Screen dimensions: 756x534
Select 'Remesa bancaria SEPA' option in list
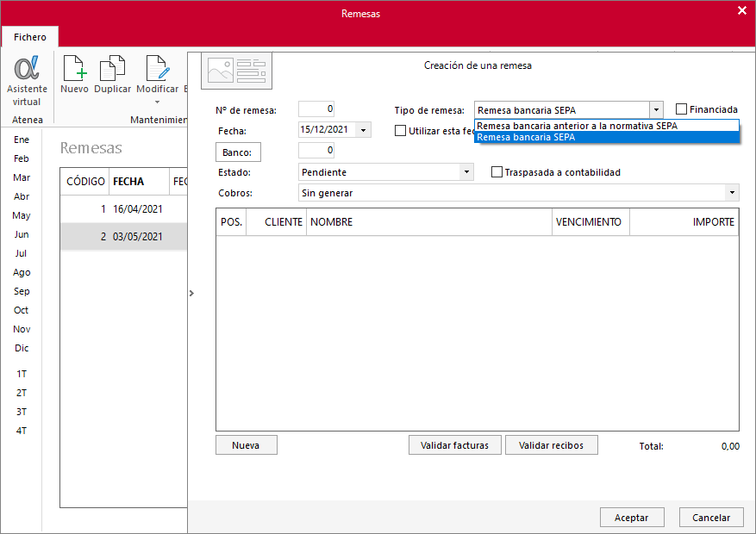click(607, 137)
